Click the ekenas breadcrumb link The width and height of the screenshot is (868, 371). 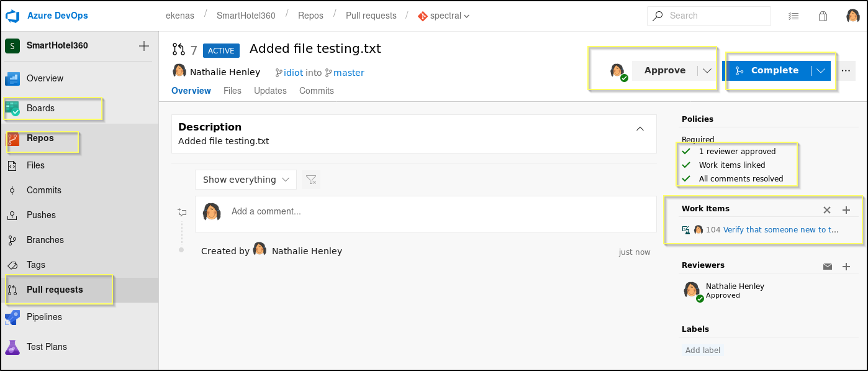coord(181,16)
